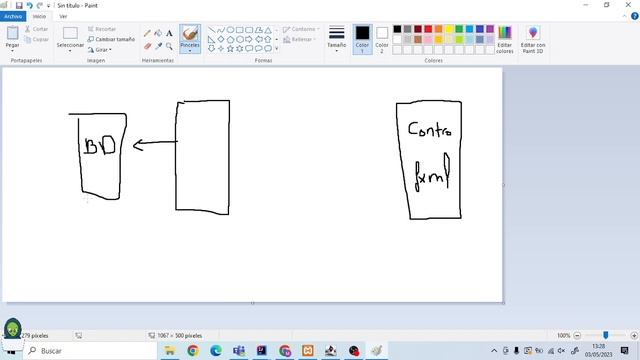The width and height of the screenshot is (640, 360).
Task: Pick the red color swatch
Action: click(x=428, y=29)
